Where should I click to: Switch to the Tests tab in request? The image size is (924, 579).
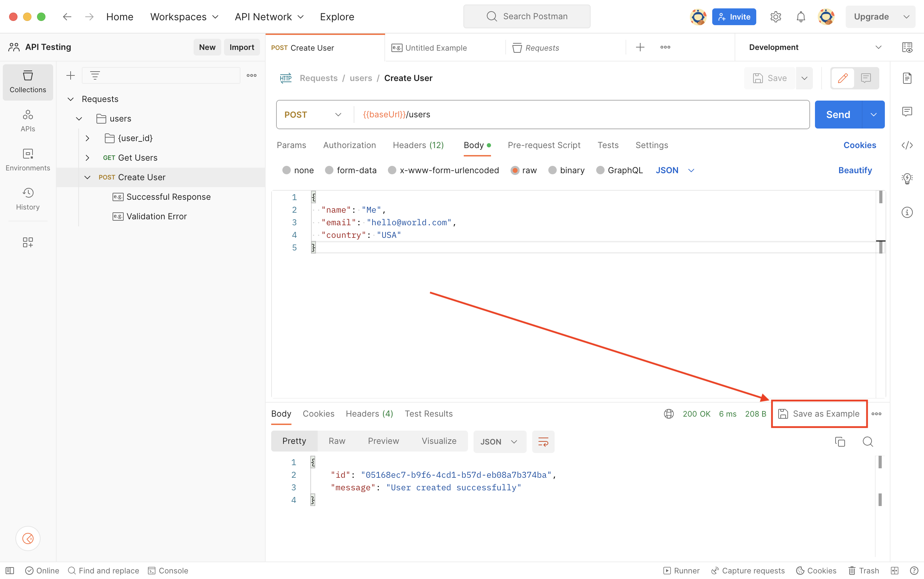point(607,145)
